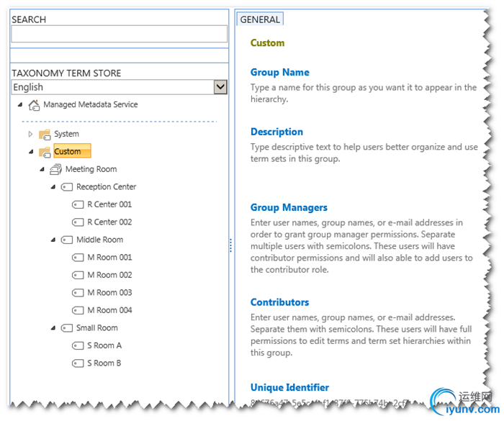Image resolution: width=504 pixels, height=421 pixels.
Task: Click the Meeting Room term set icon
Action: point(55,169)
